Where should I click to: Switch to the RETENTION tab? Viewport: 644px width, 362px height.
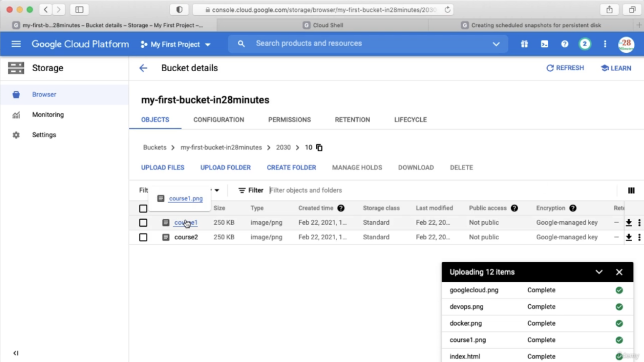click(x=352, y=120)
